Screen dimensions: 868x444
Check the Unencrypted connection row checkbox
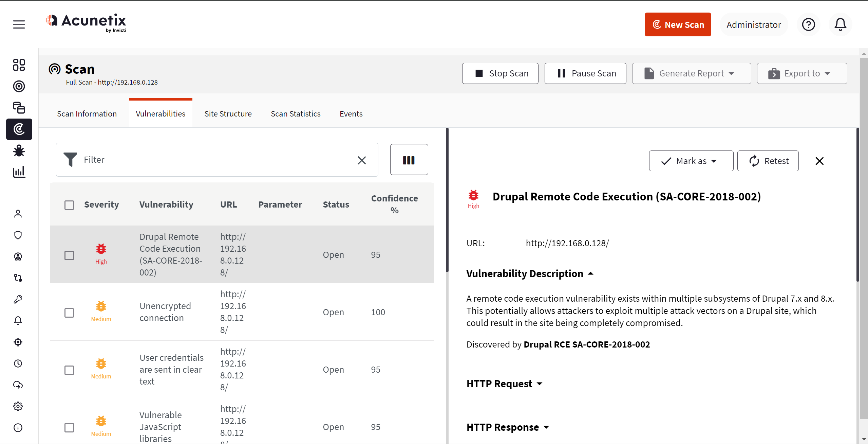click(69, 313)
